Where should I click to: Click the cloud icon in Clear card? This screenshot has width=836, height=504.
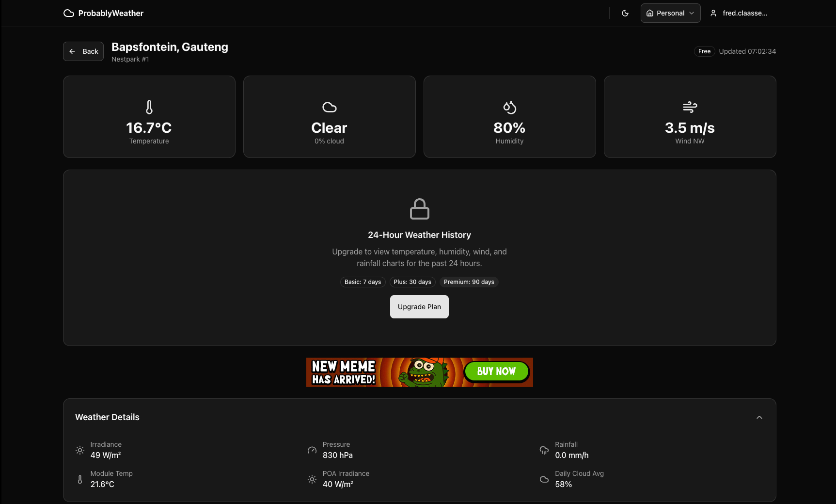(x=330, y=107)
